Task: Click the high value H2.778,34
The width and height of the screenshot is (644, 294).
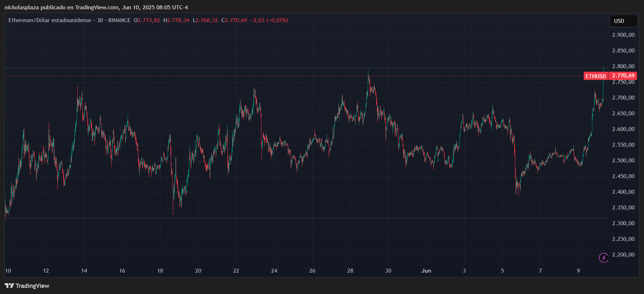Action: pos(177,20)
